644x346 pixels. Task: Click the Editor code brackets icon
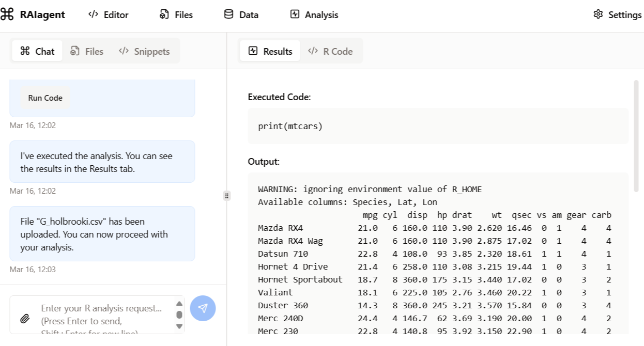point(93,14)
